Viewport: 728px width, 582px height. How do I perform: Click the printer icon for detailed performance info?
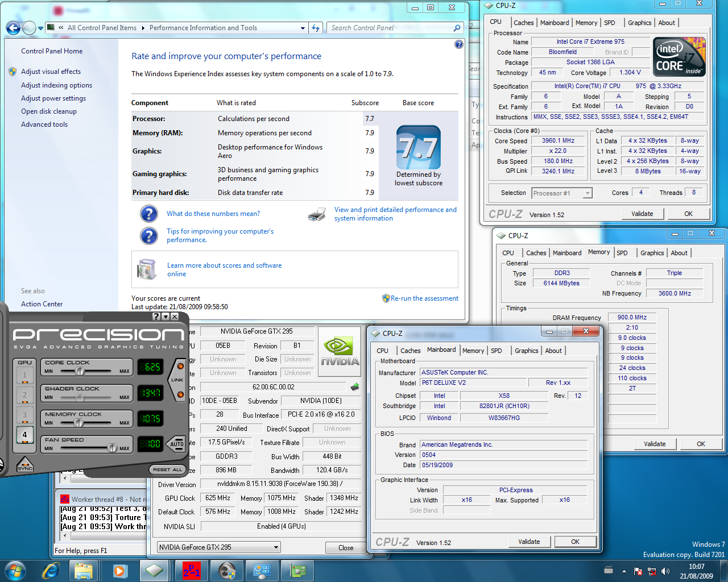point(317,214)
